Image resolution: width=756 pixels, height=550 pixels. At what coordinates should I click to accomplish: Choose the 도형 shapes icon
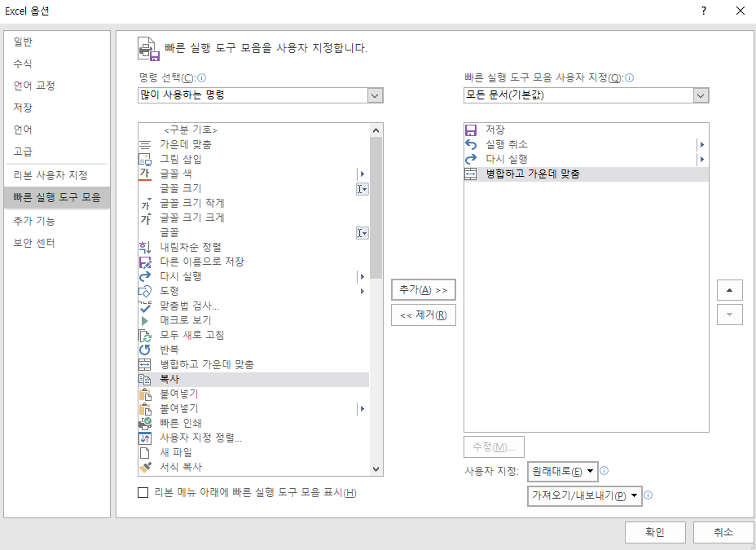coord(145,291)
